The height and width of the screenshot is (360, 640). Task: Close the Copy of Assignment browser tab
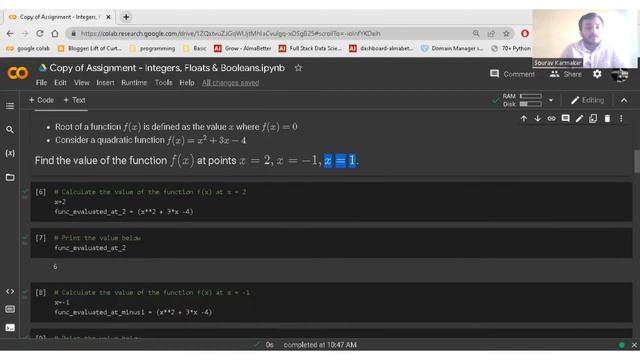[108, 17]
